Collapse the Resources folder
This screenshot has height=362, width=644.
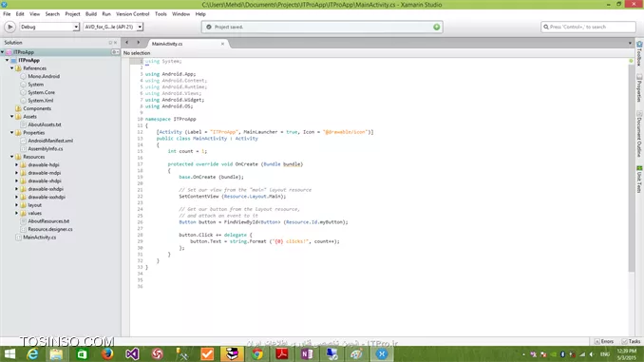pyautogui.click(x=12, y=157)
